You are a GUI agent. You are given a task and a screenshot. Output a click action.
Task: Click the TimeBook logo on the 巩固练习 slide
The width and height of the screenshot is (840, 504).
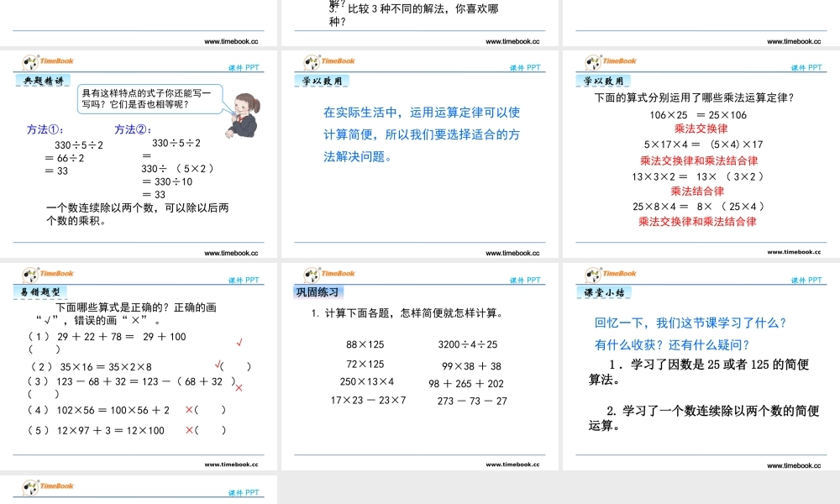coord(329,275)
